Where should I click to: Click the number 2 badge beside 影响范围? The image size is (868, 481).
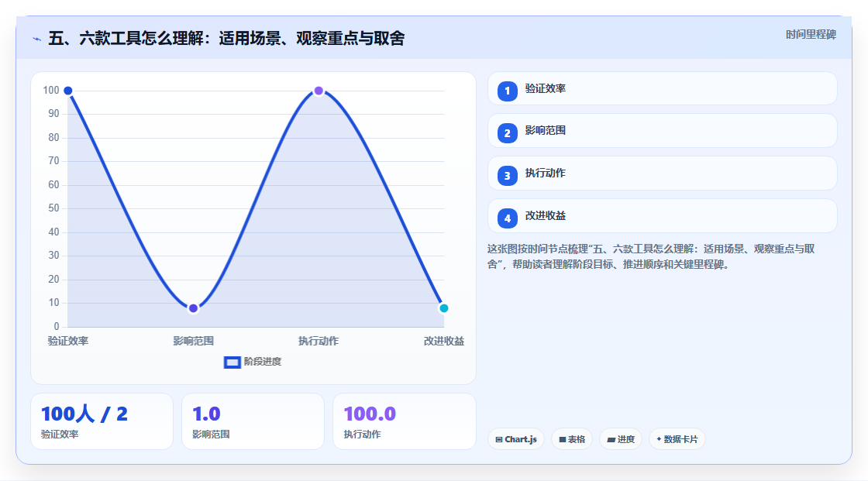click(507, 133)
